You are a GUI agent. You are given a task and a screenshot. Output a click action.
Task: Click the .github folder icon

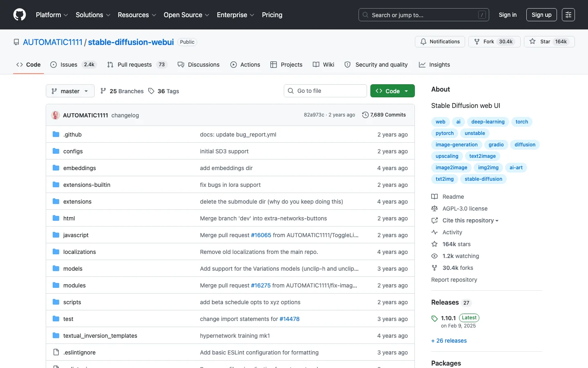(x=56, y=134)
